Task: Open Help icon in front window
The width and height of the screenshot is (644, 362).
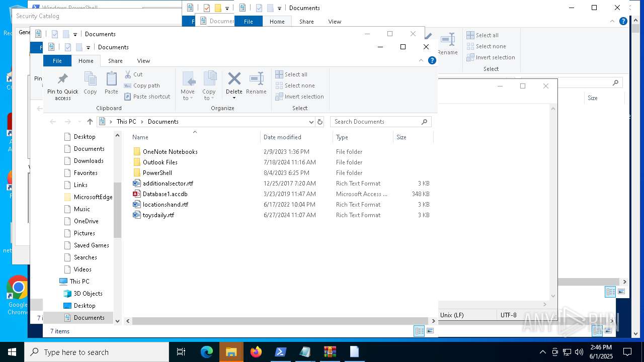Action: tap(432, 60)
